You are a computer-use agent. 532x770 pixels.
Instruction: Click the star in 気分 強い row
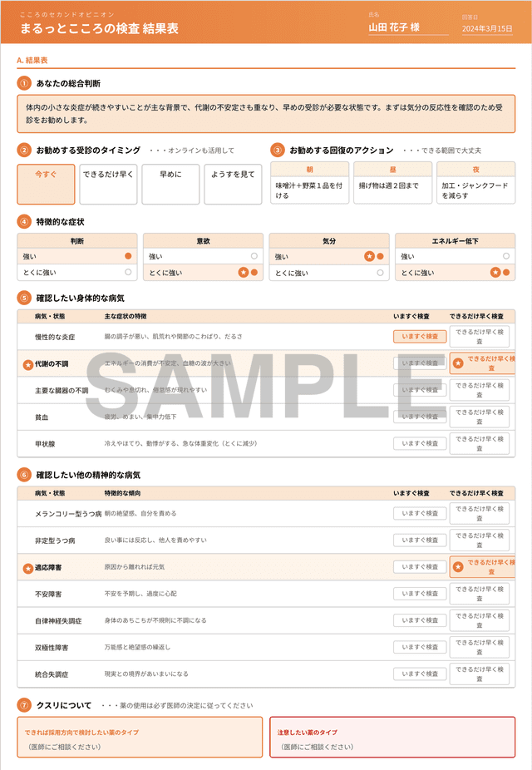pyautogui.click(x=369, y=256)
